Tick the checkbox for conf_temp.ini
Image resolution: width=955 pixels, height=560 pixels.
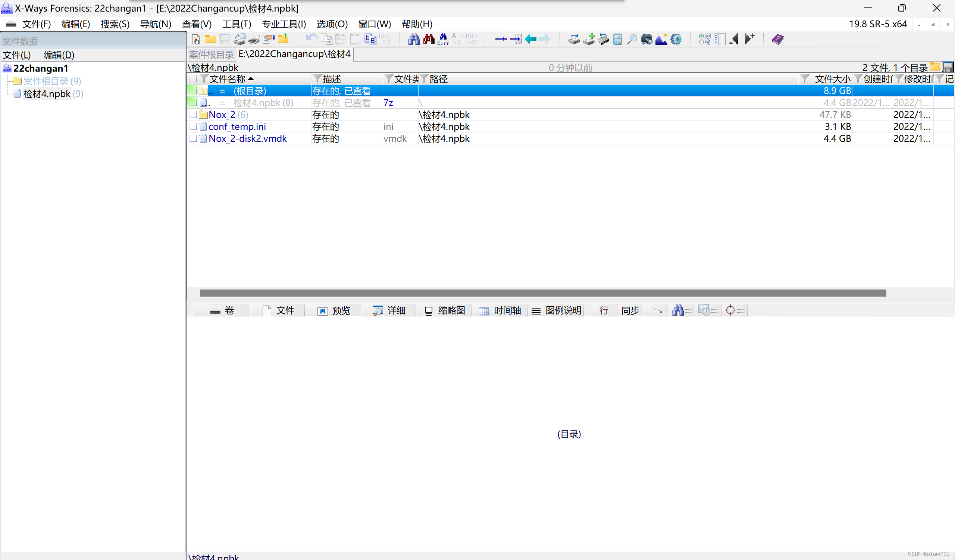tap(193, 126)
